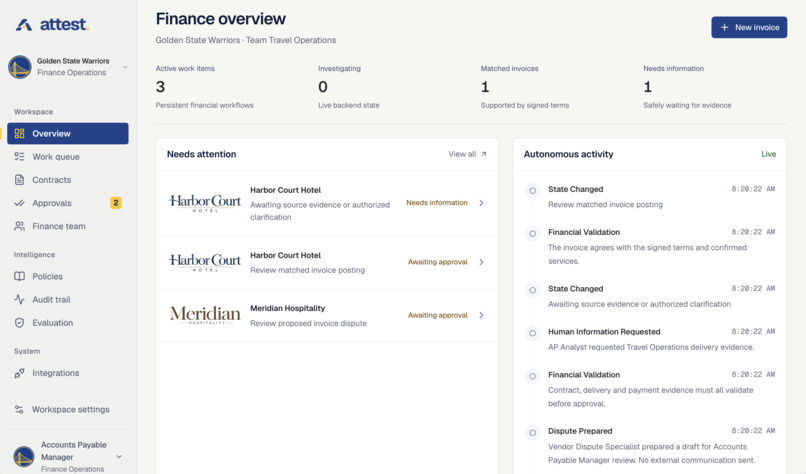
Task: Go to Work queue
Action: (68, 157)
